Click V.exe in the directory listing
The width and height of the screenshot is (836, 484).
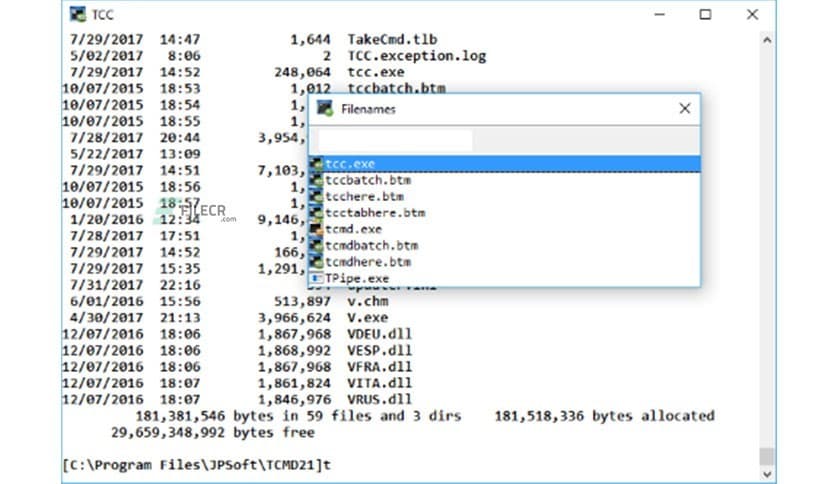368,318
